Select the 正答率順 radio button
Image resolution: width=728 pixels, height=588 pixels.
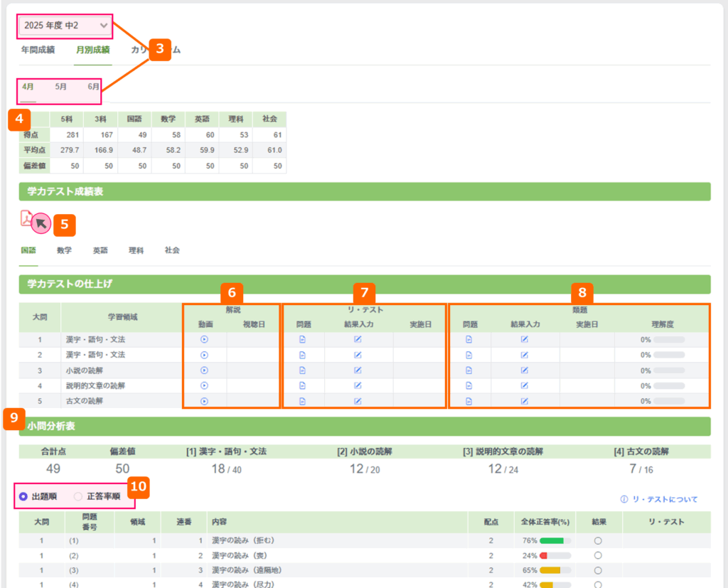78,496
